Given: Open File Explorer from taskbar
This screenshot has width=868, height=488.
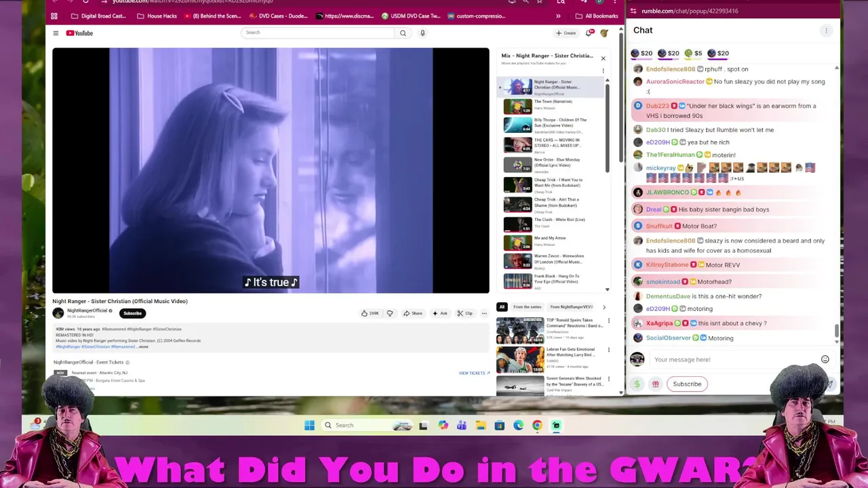Looking at the screenshot, I should pos(480,425).
